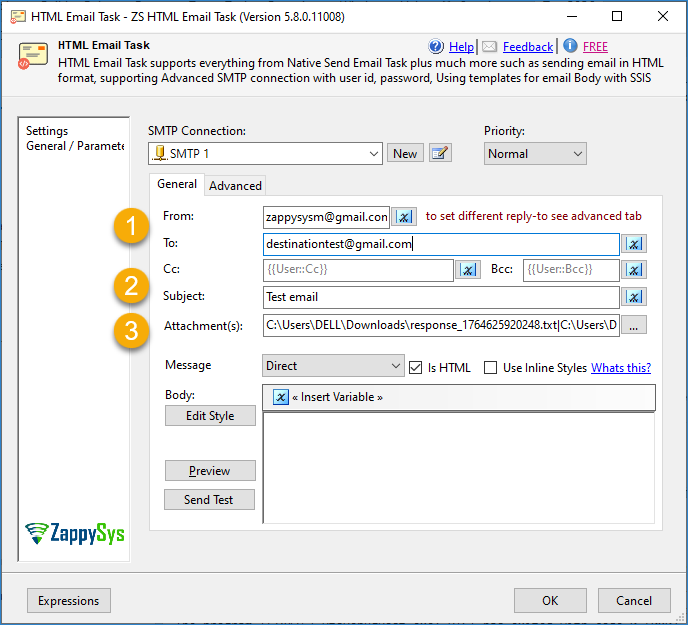Toggle the Is HTML checkbox
Image resolution: width=688 pixels, height=625 pixels.
(416, 367)
